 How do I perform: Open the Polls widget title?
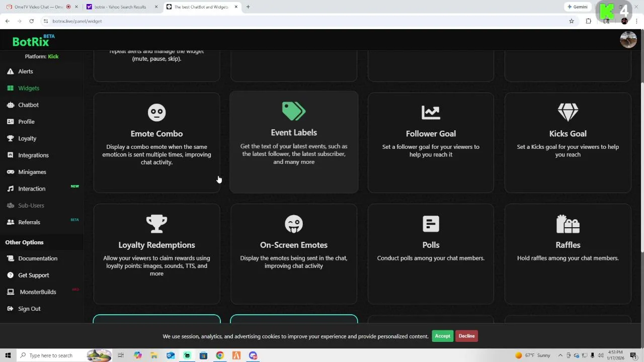click(x=431, y=245)
